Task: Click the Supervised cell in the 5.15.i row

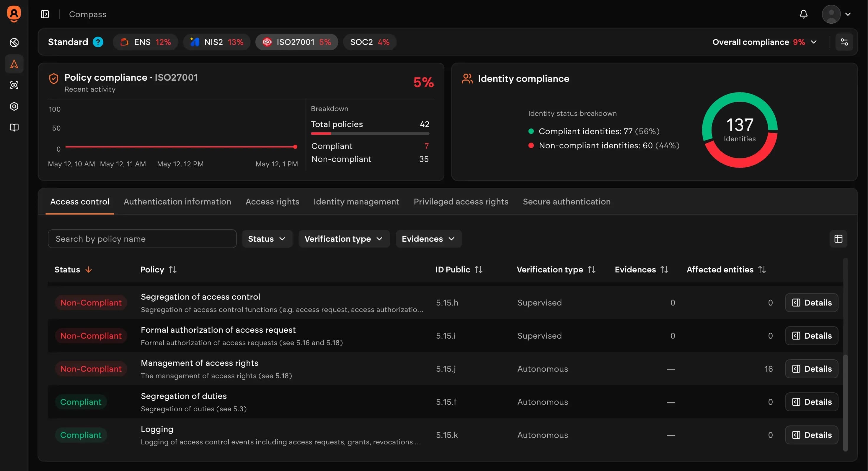Action: coord(539,335)
